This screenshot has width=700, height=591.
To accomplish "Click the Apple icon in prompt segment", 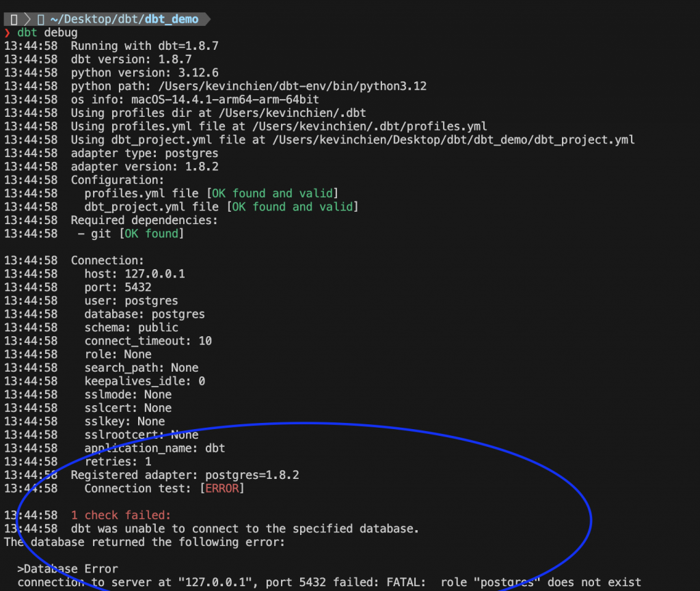I will point(14,19).
